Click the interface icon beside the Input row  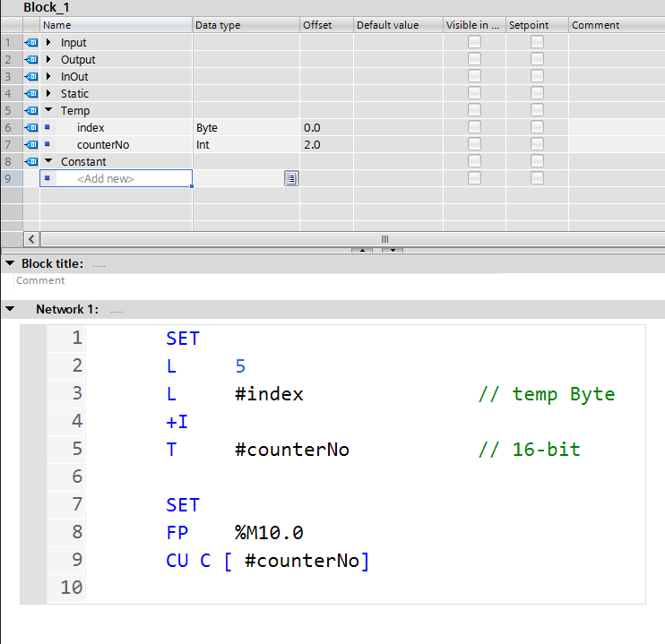(x=31, y=43)
